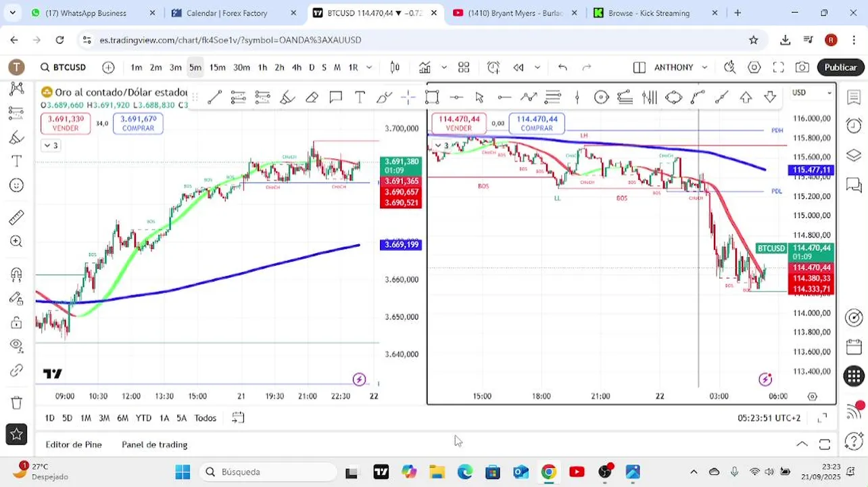Take a chart snapshot with camera icon

pyautogui.click(x=802, y=67)
